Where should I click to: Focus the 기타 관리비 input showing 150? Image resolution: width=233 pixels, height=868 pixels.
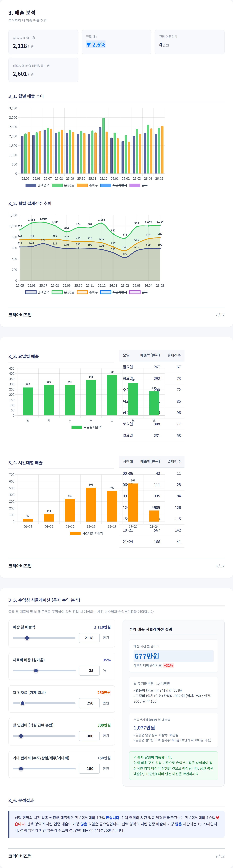click(x=89, y=769)
